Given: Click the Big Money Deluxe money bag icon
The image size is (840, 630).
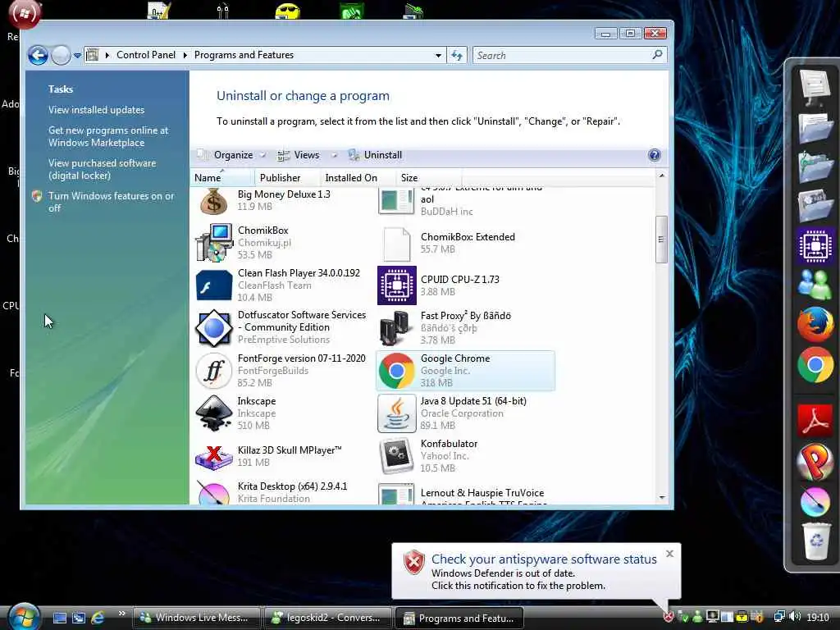Looking at the screenshot, I should coord(214,203).
